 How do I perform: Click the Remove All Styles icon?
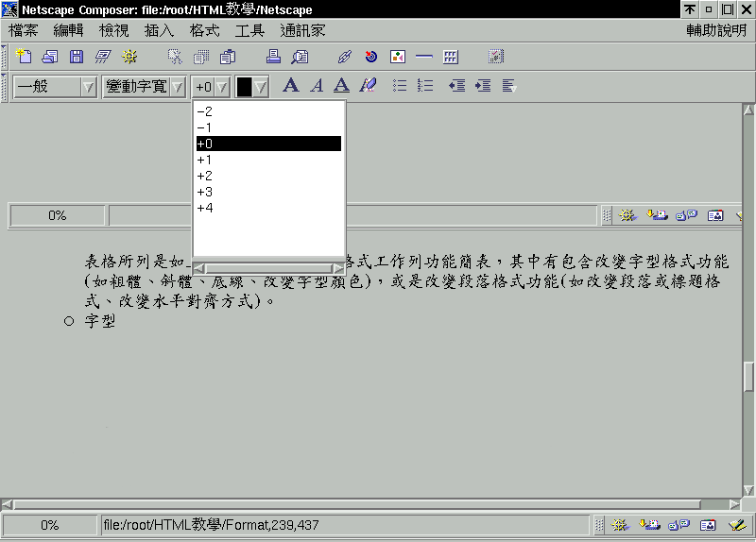[x=368, y=85]
